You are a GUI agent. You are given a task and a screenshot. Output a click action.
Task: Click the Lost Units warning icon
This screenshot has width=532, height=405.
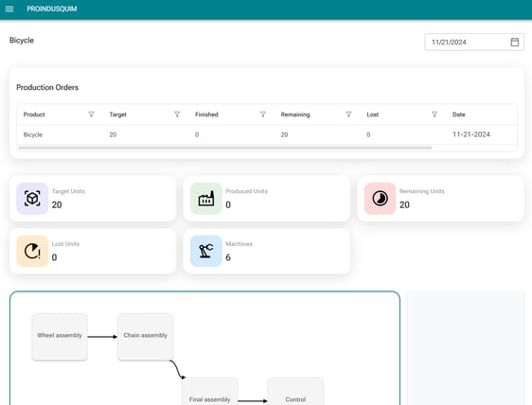click(32, 251)
